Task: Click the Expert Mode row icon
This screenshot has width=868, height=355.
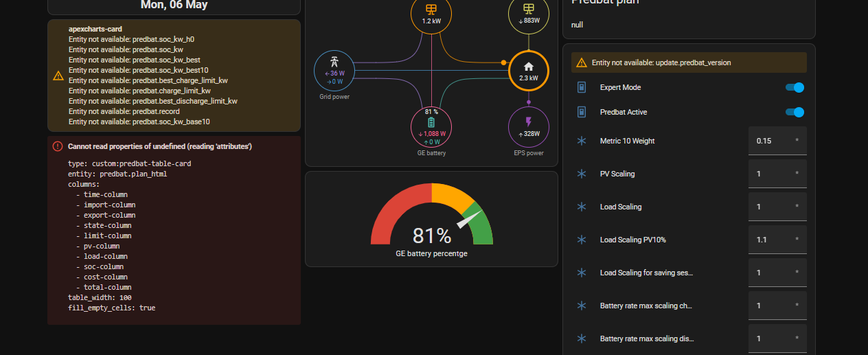Action: (x=582, y=87)
